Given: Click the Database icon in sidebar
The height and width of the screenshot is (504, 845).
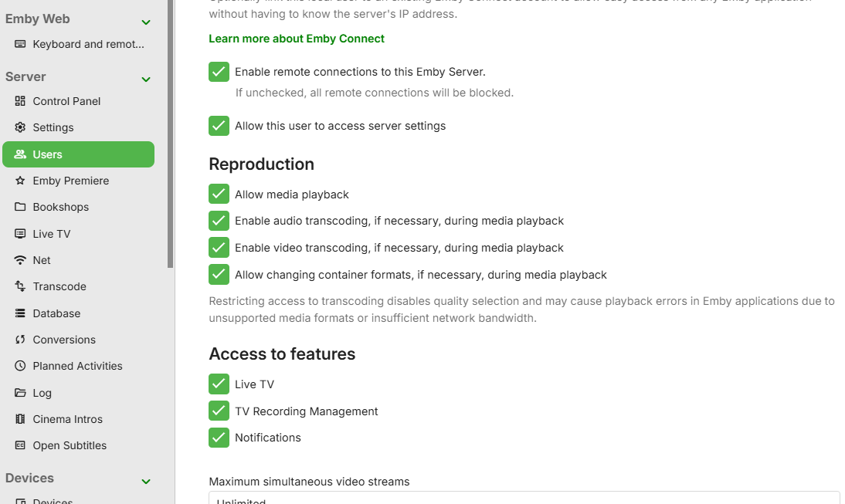Looking at the screenshot, I should pos(20,313).
